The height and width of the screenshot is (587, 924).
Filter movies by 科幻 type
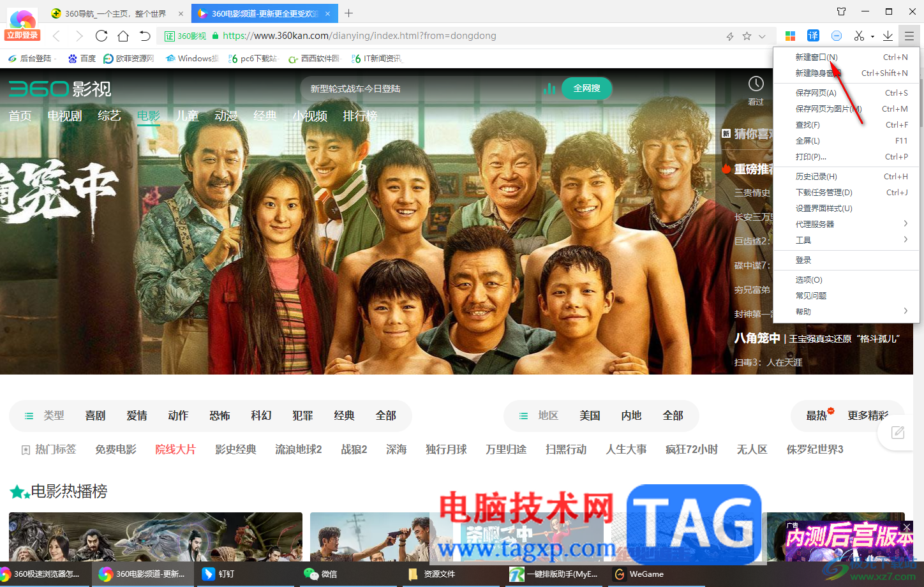pos(262,416)
